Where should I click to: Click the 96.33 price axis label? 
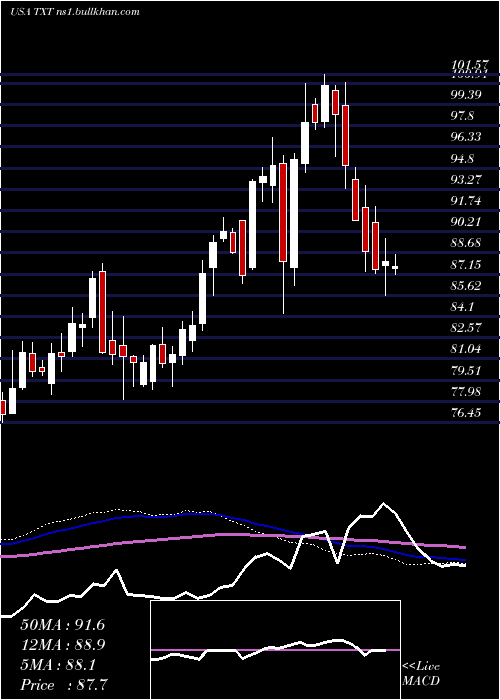coord(466,137)
